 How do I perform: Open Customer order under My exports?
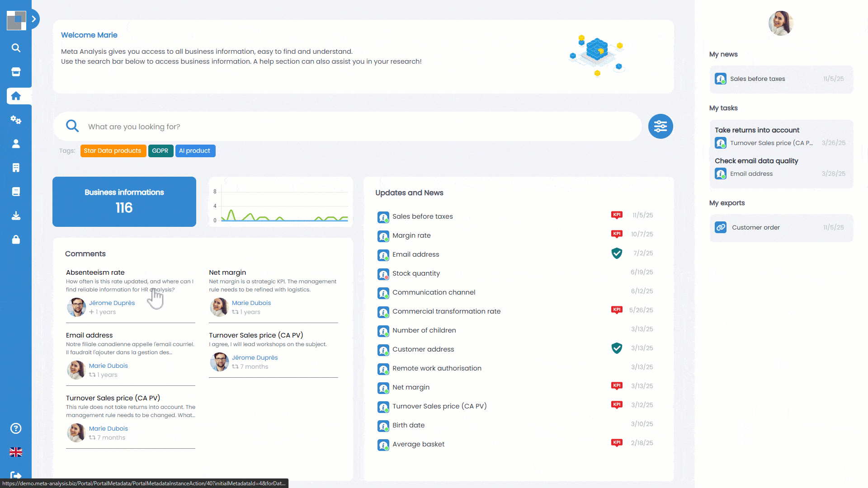click(x=755, y=228)
